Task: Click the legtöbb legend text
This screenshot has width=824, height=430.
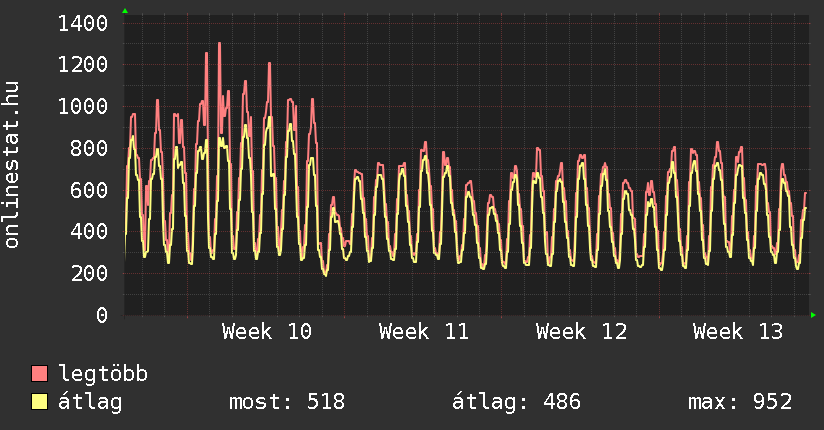Action: (x=103, y=374)
